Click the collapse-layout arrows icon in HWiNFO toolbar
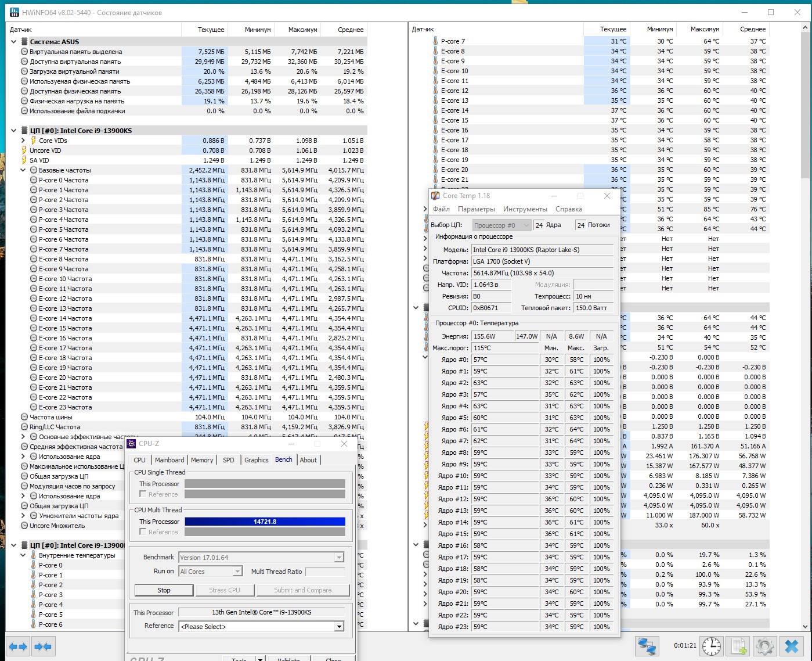The height and width of the screenshot is (661, 812). click(42, 646)
